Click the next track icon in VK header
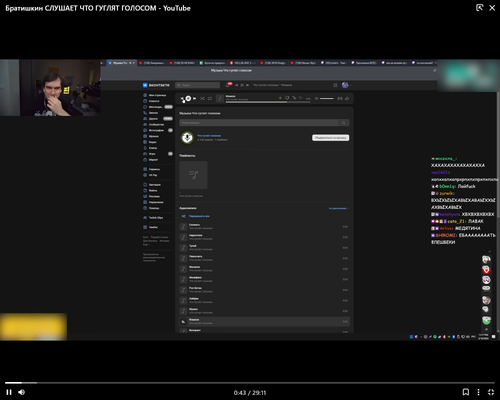 pos(247,85)
